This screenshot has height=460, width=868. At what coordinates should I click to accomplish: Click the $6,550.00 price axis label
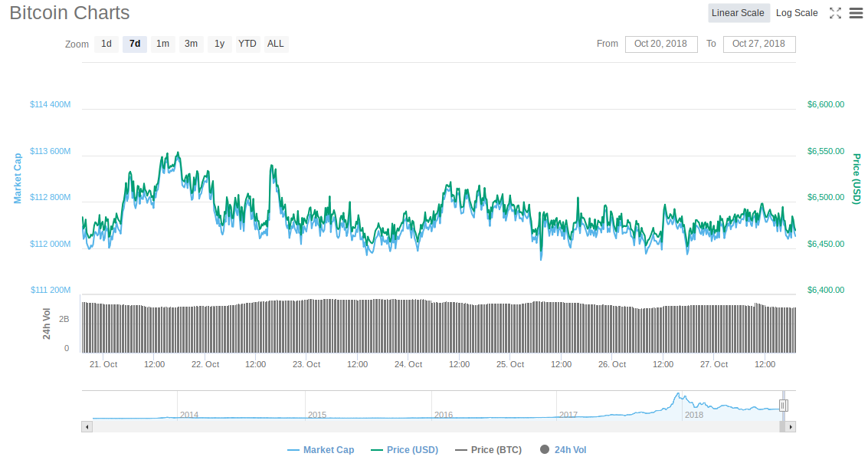tap(825, 151)
